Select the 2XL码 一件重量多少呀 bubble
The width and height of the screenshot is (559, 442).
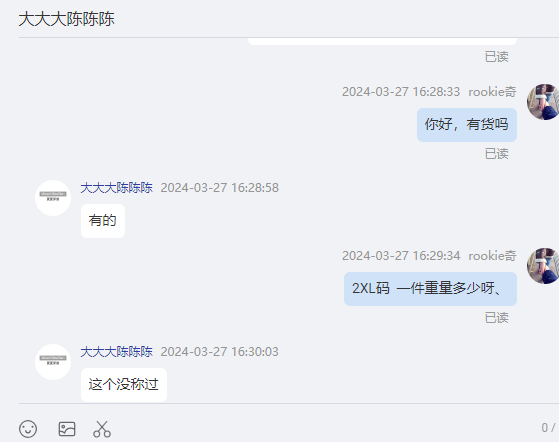(x=430, y=289)
